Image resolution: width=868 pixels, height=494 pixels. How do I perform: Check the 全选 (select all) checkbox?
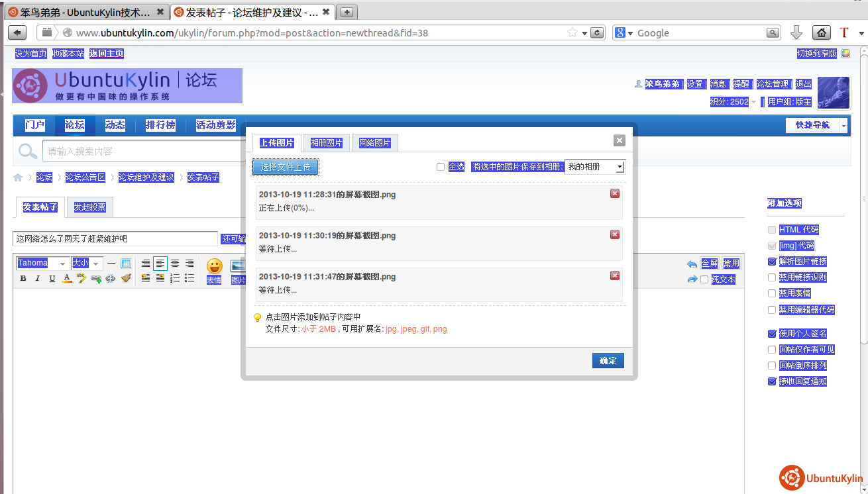point(441,167)
